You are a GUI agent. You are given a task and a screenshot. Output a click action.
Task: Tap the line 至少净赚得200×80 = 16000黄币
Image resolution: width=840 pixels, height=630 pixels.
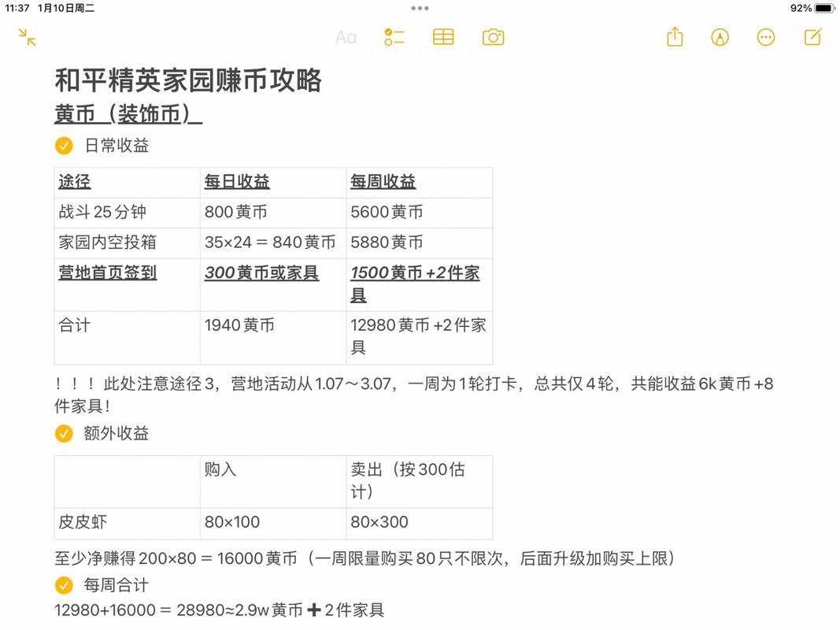(x=364, y=559)
